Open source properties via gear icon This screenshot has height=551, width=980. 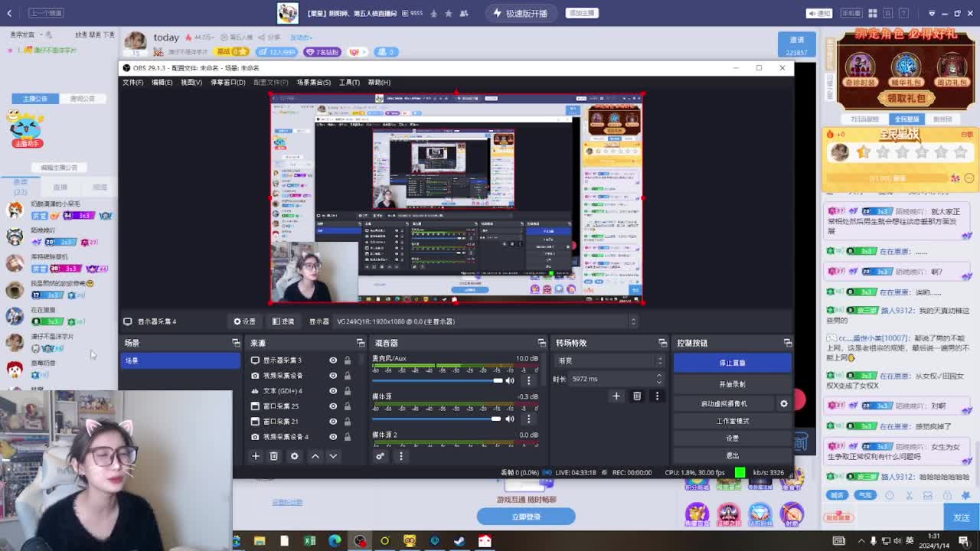tap(294, 455)
